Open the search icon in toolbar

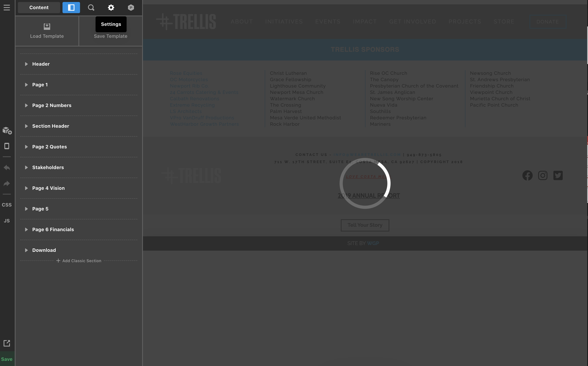91,8
